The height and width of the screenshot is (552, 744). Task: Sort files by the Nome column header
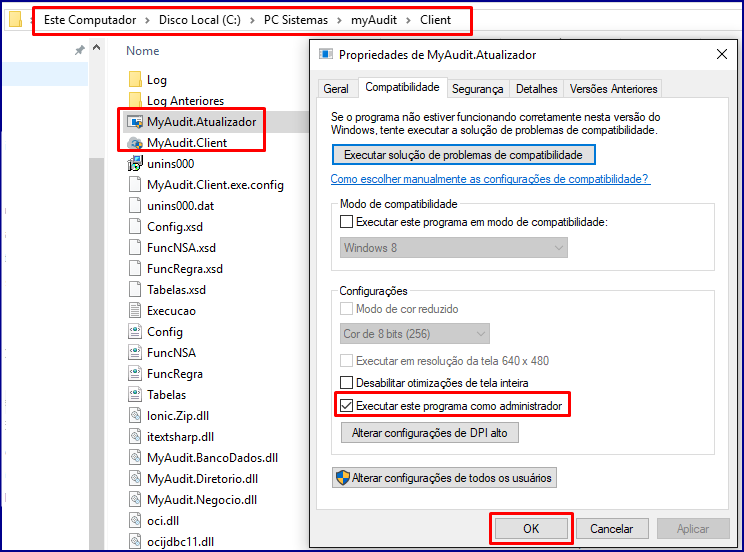point(143,51)
